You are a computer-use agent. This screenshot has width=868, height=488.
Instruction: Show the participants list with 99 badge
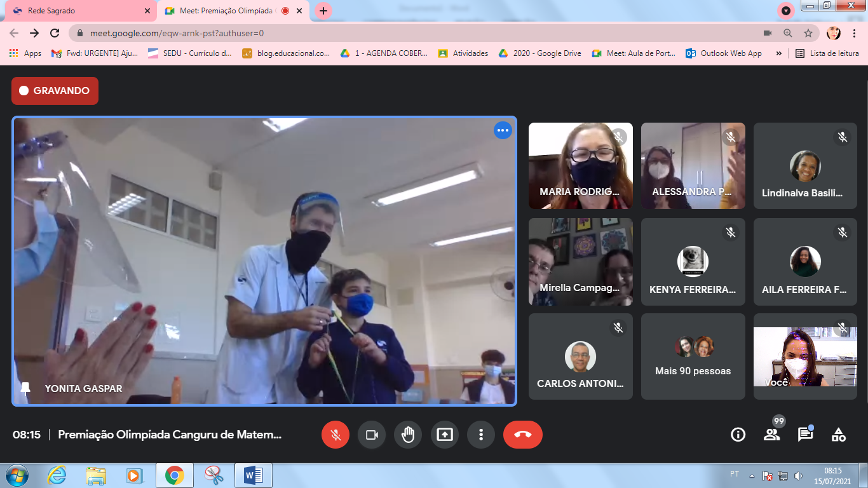[x=772, y=435]
